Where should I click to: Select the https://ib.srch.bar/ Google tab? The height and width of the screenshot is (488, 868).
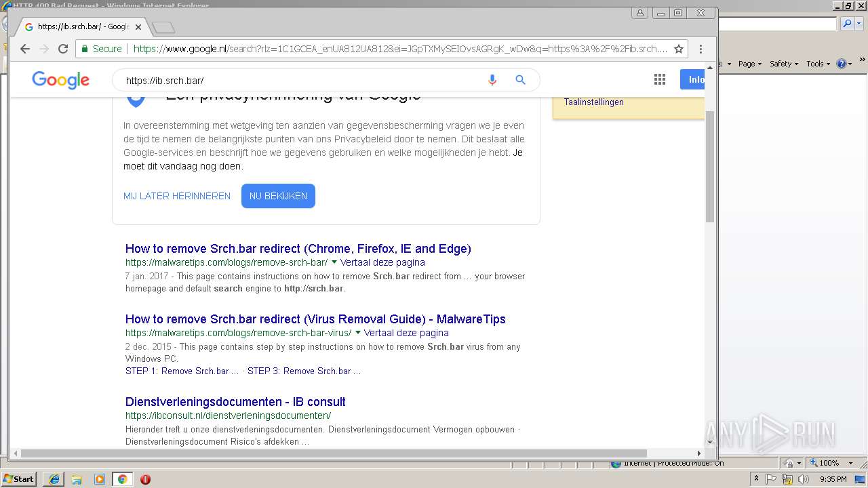point(81,27)
